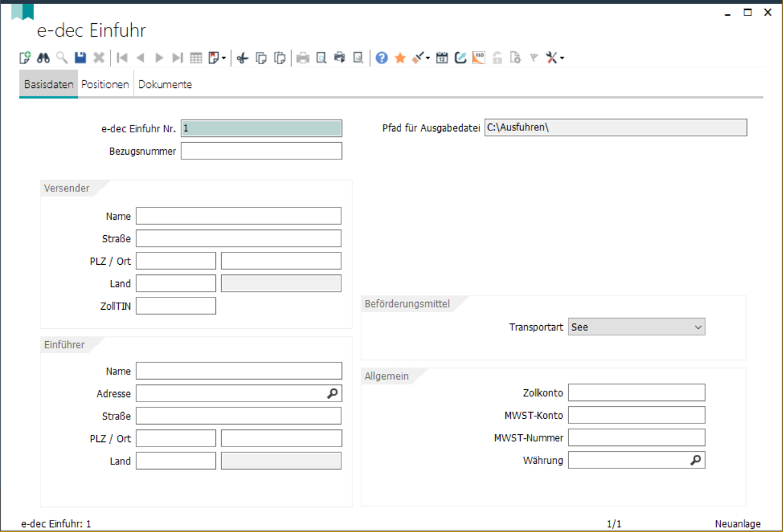Viewport: 783px width, 532px height.
Task: Open search with the binoculars icon
Action: coord(43,58)
